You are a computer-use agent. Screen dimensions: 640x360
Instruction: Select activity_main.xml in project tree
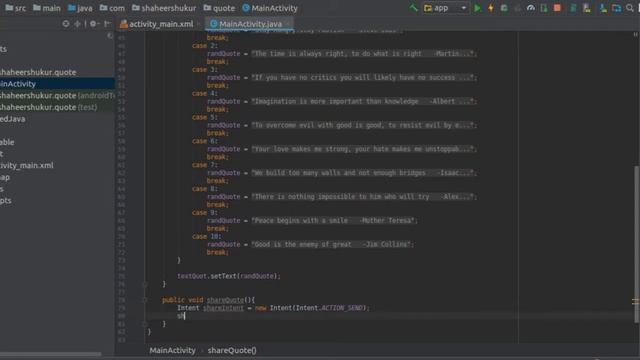tap(27, 165)
